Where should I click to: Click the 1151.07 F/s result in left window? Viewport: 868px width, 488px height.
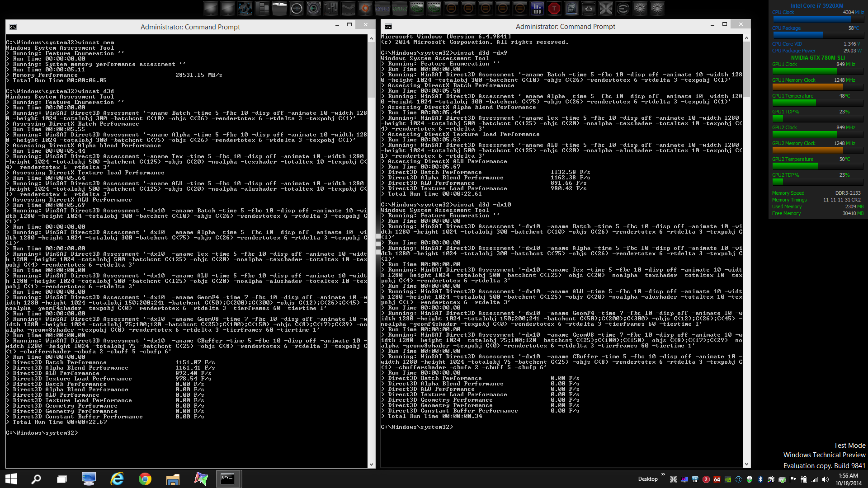(195, 362)
